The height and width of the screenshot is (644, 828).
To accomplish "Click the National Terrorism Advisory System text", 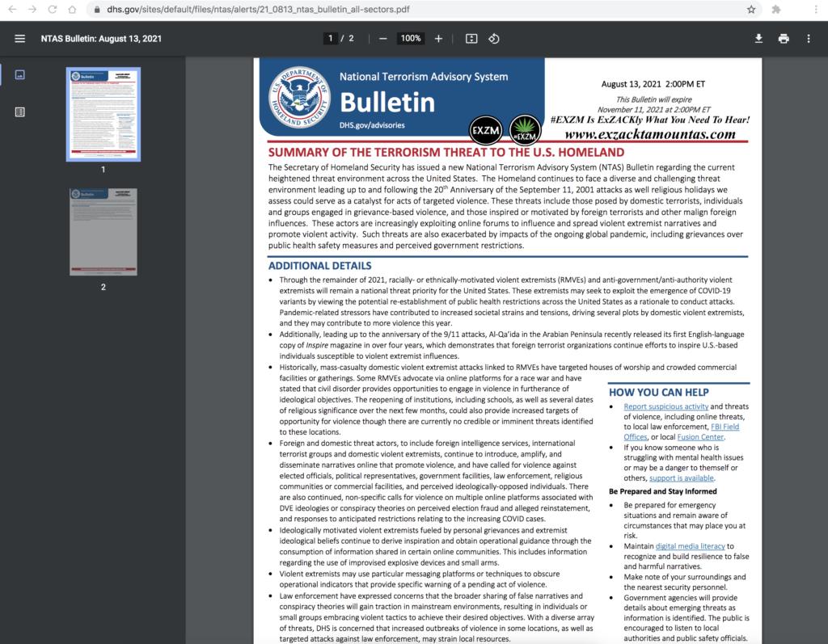I will click(424, 77).
